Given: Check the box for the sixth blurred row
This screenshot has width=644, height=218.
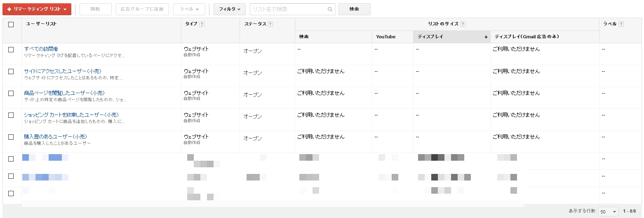Looking at the screenshot, I should [11, 159].
